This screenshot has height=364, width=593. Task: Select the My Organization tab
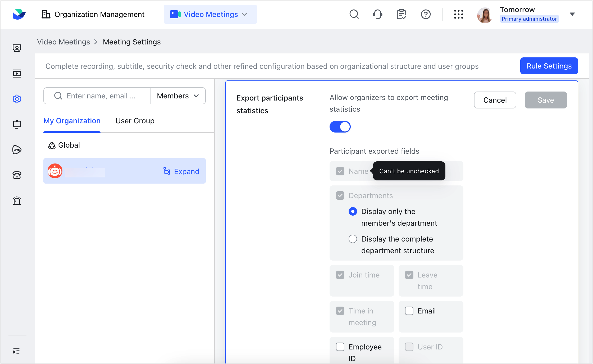[x=72, y=121]
